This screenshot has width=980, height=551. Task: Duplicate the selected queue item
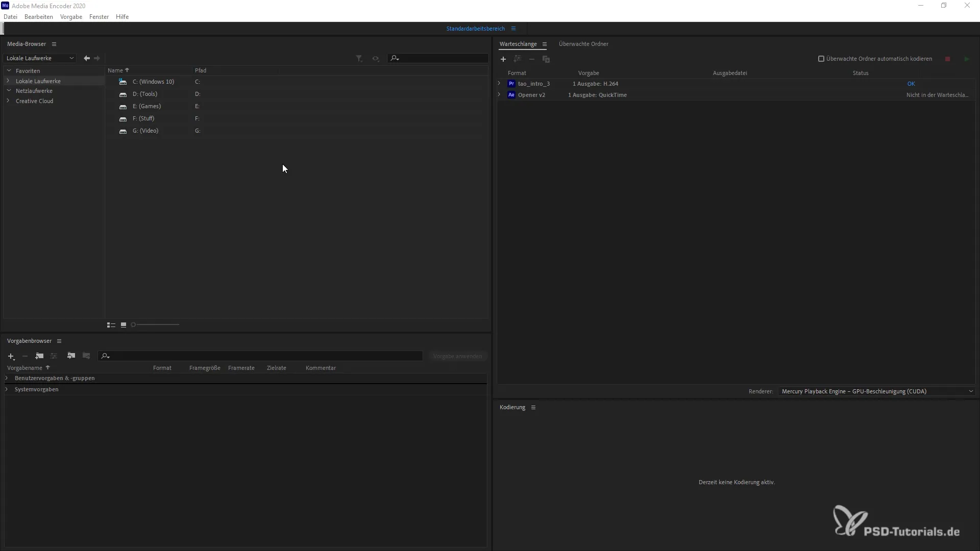coord(546,59)
